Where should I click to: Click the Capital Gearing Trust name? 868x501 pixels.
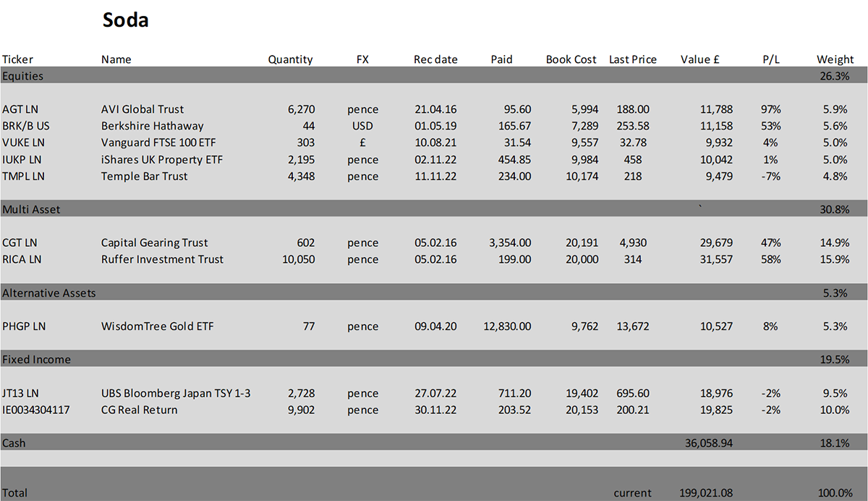(154, 243)
